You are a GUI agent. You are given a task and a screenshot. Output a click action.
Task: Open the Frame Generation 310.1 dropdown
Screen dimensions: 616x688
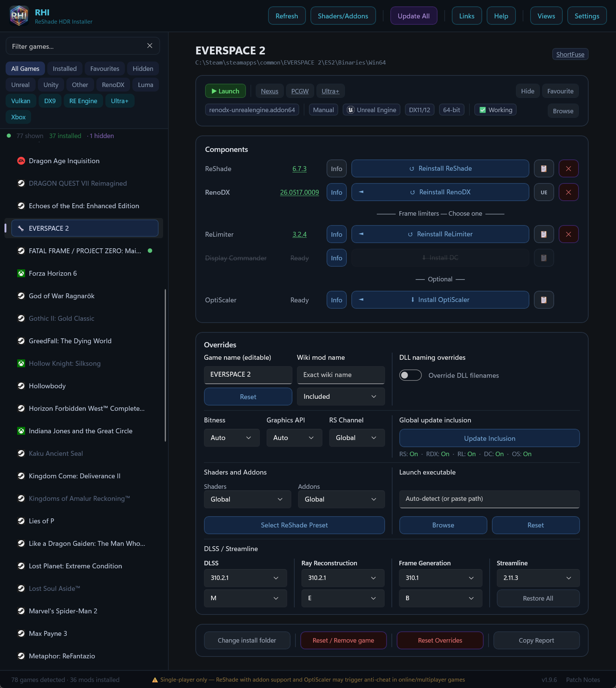(440, 578)
